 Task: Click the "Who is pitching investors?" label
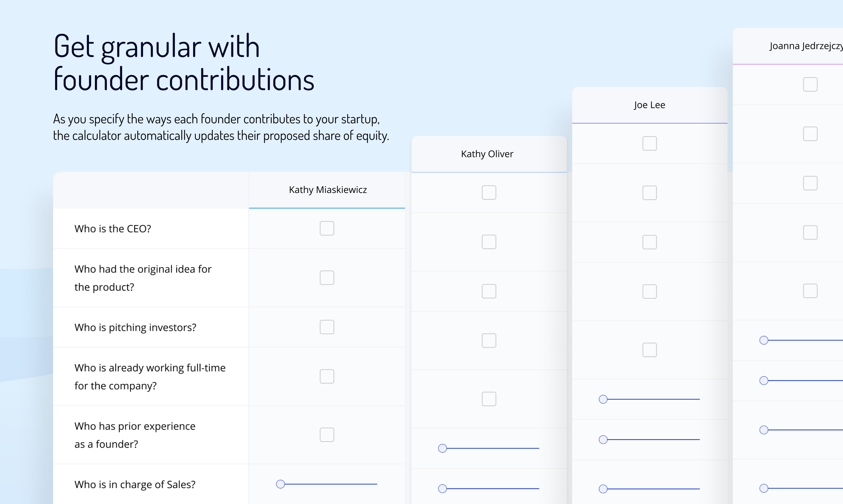click(x=135, y=327)
